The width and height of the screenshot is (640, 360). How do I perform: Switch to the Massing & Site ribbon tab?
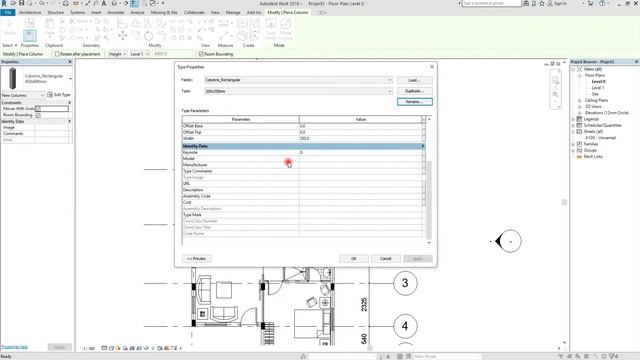click(164, 13)
